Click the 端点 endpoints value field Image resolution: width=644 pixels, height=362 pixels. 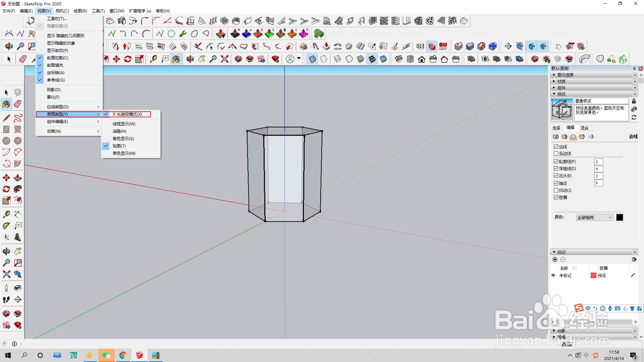coord(598,183)
